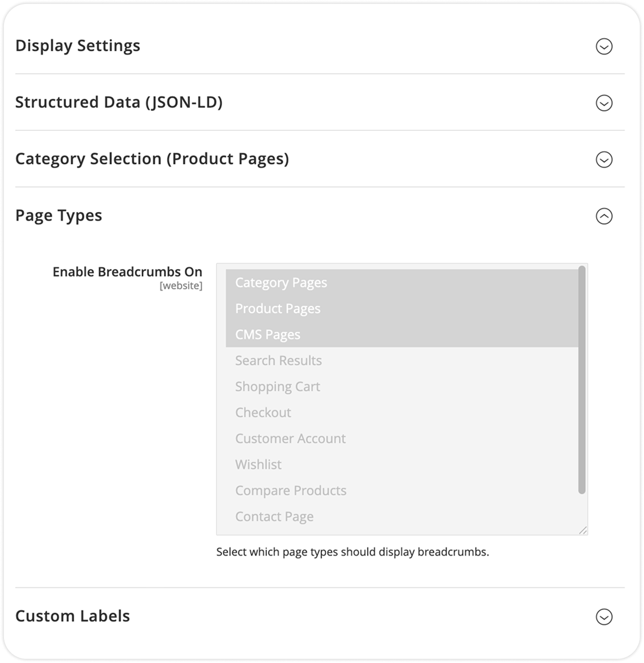The width and height of the screenshot is (644, 663).
Task: Select Customer Account page type
Action: coord(291,438)
